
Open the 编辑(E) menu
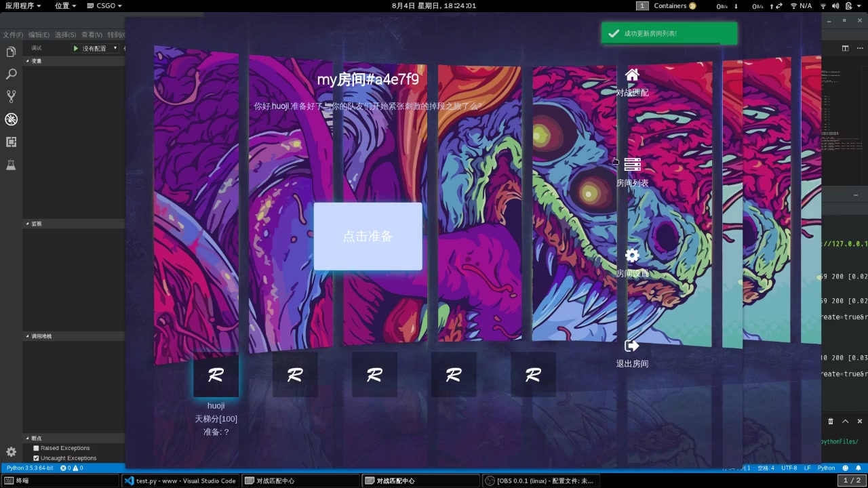[39, 35]
